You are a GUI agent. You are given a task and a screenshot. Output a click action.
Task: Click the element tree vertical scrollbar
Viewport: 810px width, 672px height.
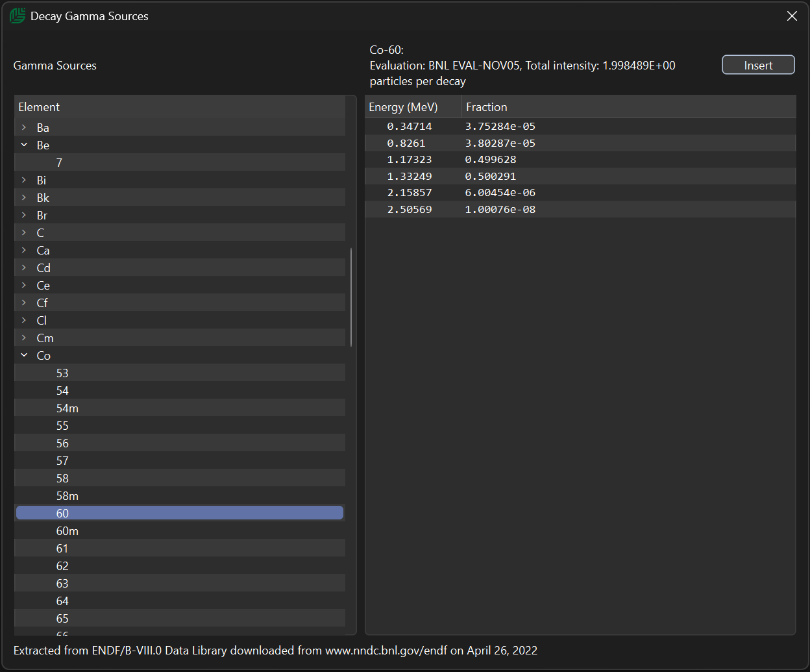[351, 297]
